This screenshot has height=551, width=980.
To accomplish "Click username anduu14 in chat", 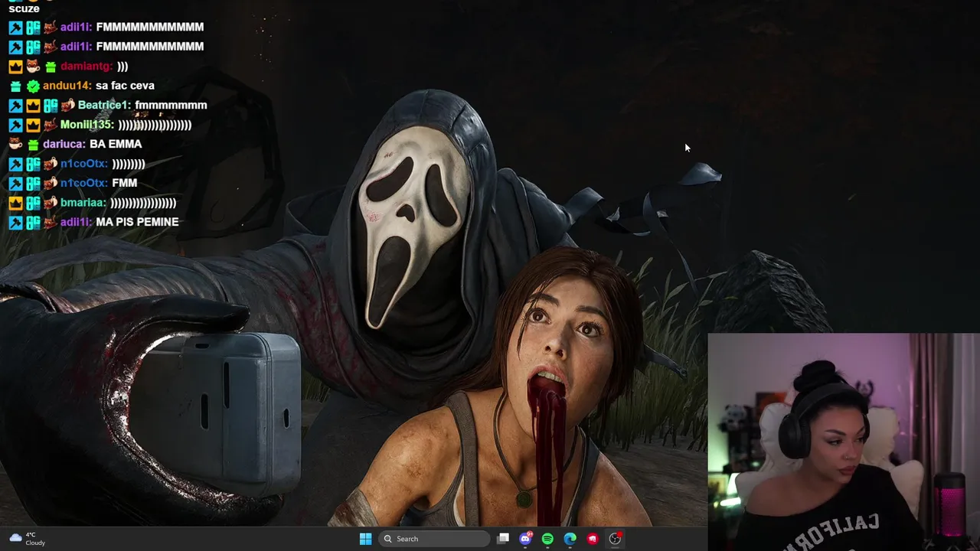I will pos(67,86).
